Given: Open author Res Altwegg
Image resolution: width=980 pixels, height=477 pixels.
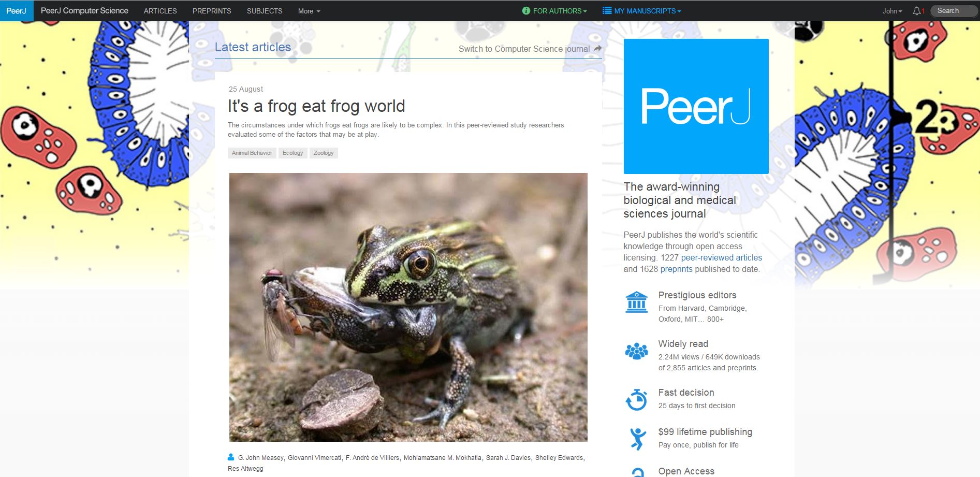Looking at the screenshot, I should point(245,469).
